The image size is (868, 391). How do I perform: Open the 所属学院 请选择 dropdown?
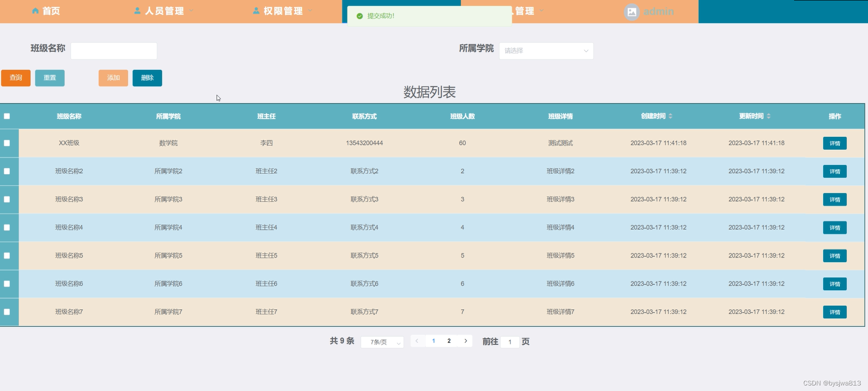pos(546,51)
